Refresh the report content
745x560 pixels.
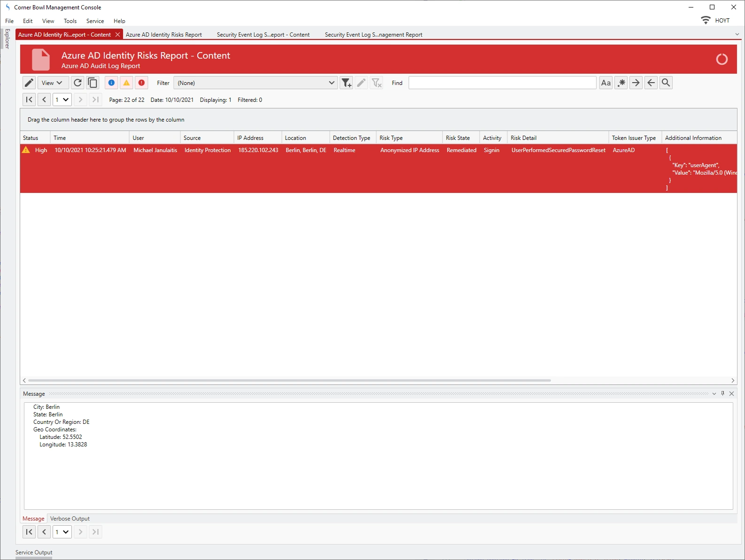point(78,83)
